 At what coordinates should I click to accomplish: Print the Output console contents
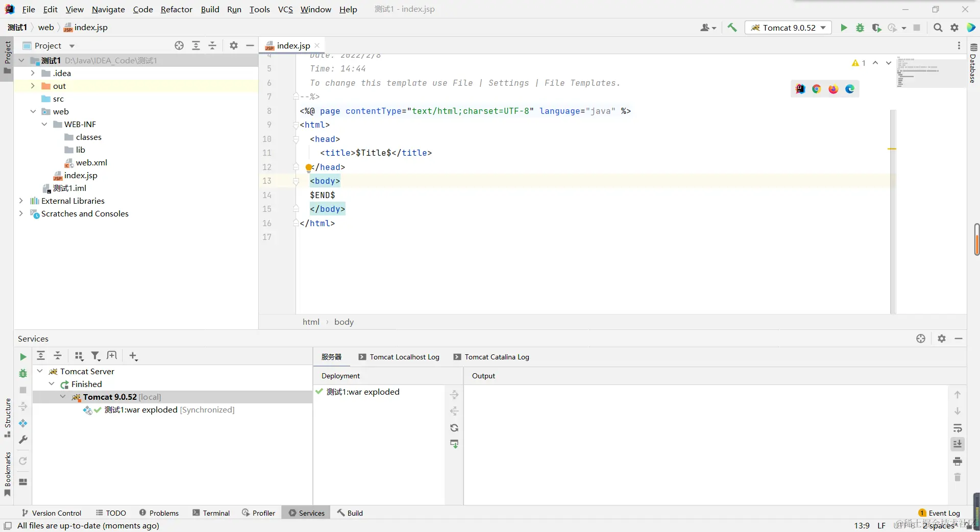click(958, 461)
